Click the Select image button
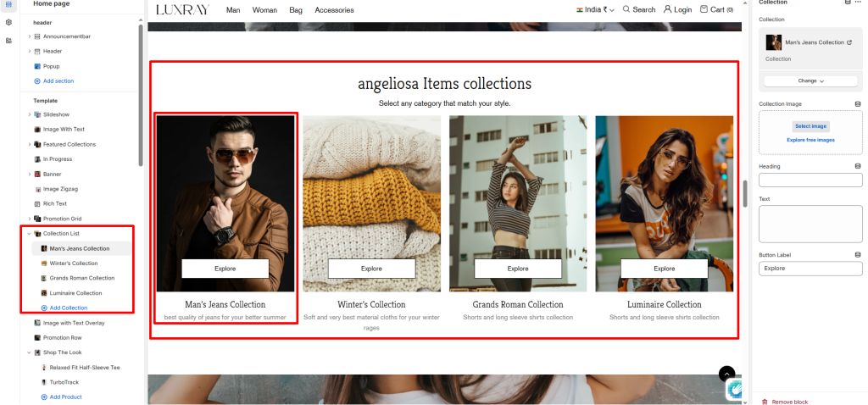This screenshot has height=405, width=868. tap(810, 126)
